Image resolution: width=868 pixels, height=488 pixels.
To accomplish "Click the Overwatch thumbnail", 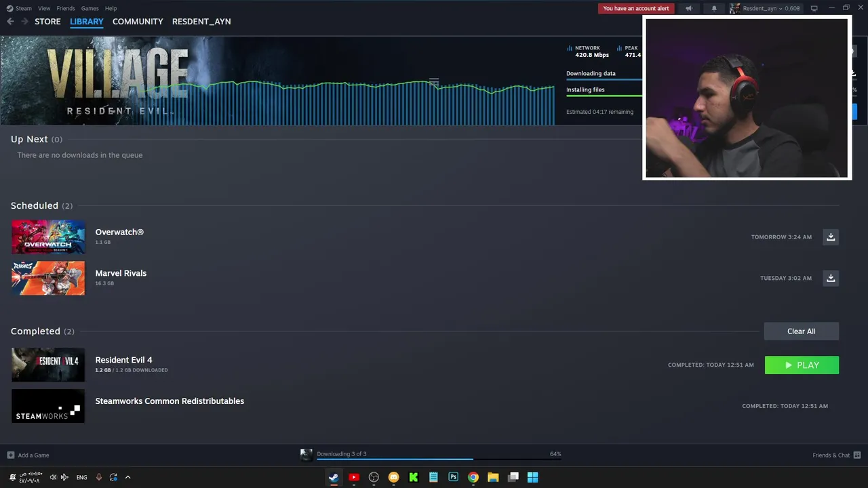I will (48, 237).
